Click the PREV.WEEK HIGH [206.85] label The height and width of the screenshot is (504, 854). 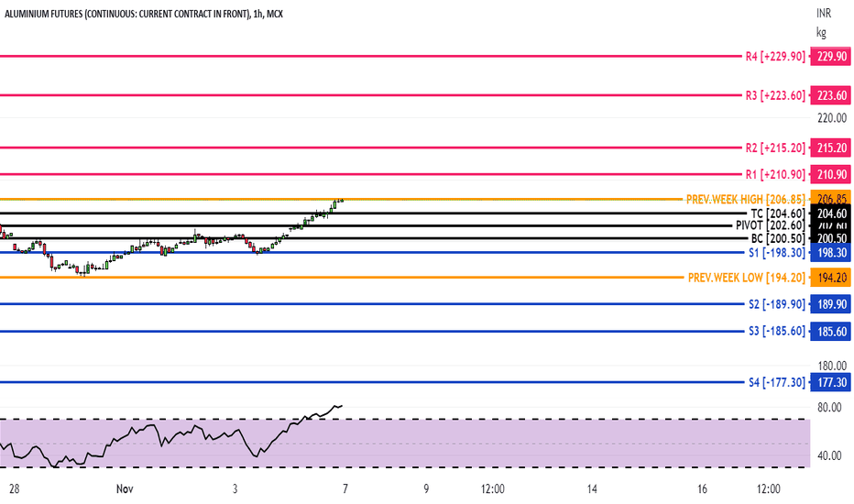745,200
